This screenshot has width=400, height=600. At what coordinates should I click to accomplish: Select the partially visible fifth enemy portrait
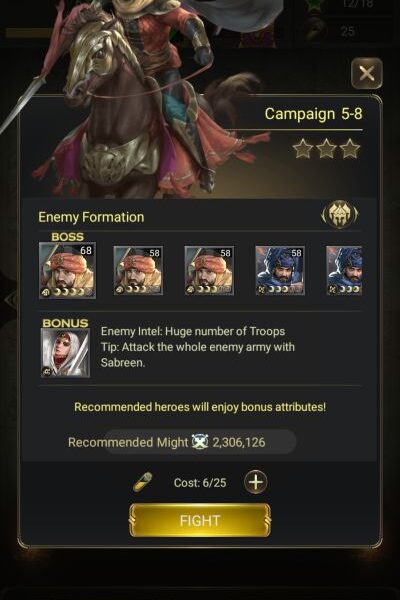[x=344, y=270]
